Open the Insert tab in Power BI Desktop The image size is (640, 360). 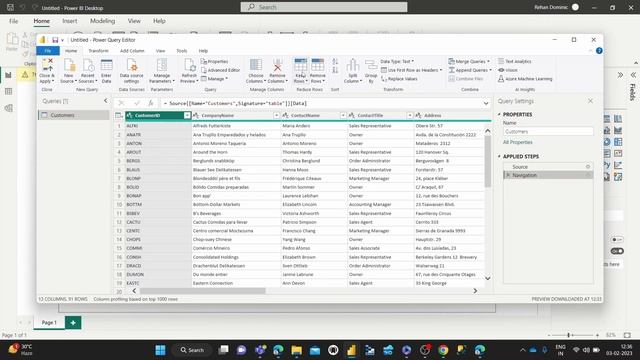coord(69,21)
